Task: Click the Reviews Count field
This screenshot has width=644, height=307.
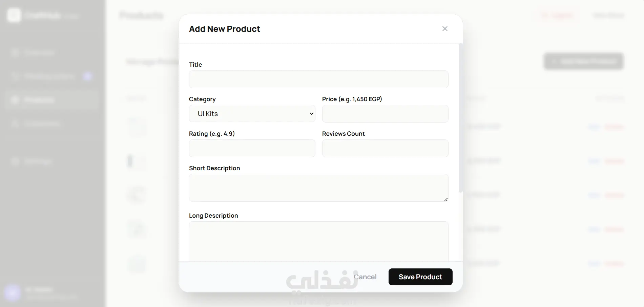Action: pos(385,148)
